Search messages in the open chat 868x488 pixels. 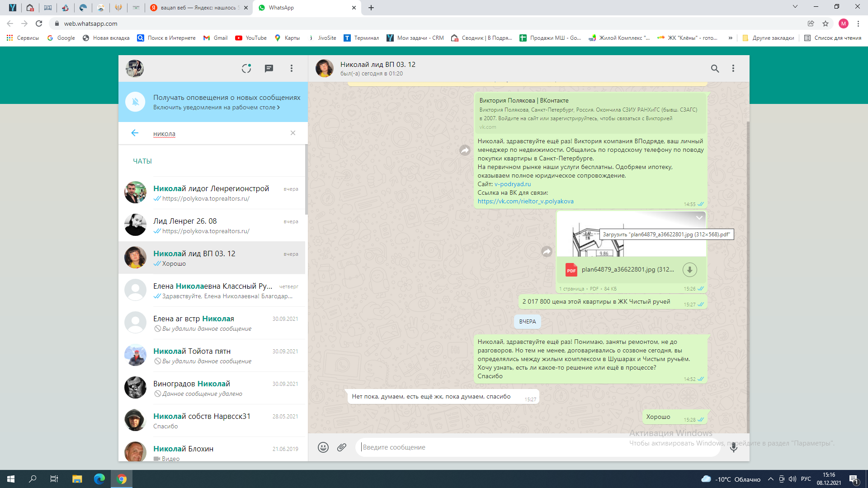point(715,68)
